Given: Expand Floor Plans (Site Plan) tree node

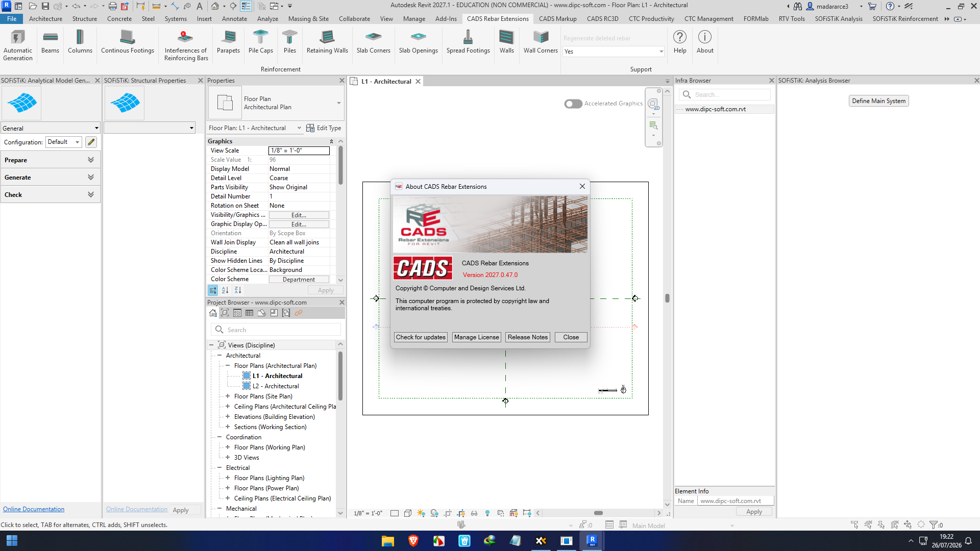Looking at the screenshot, I should [x=228, y=396].
